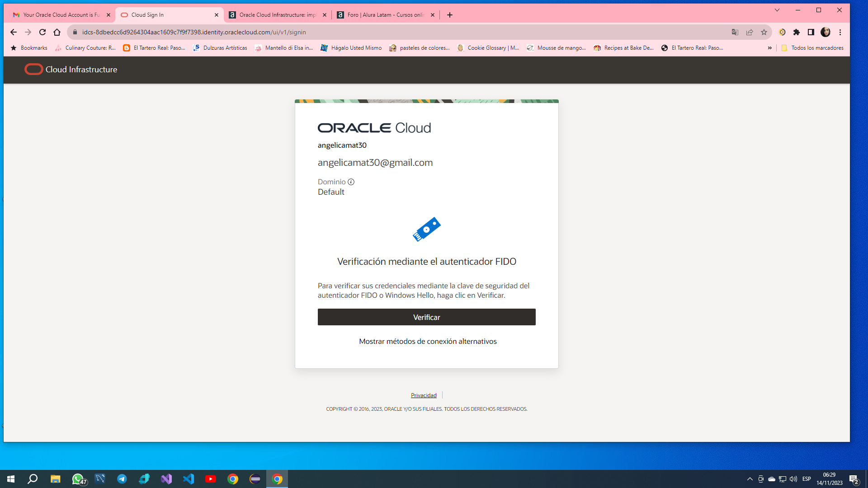Viewport: 868px width, 488px height.
Task: Open a new browser tab
Action: [450, 15]
